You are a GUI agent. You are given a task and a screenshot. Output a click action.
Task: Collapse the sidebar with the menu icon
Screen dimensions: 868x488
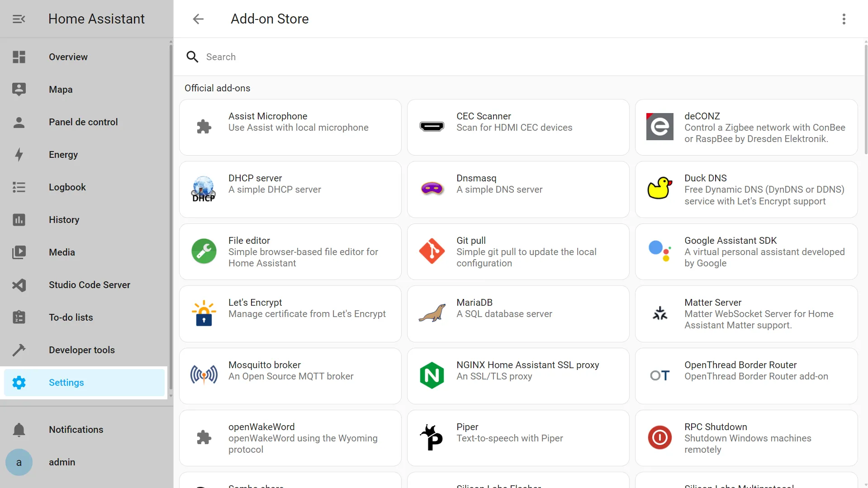[x=19, y=19]
